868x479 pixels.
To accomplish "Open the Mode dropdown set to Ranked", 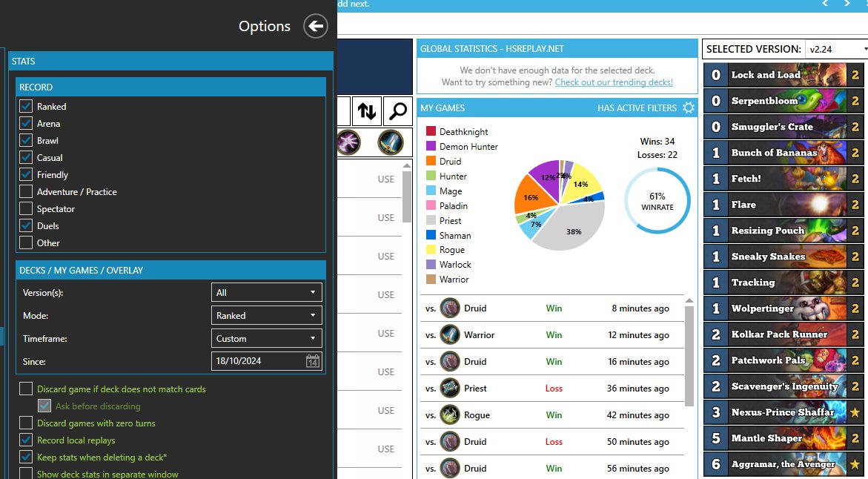I will point(266,316).
